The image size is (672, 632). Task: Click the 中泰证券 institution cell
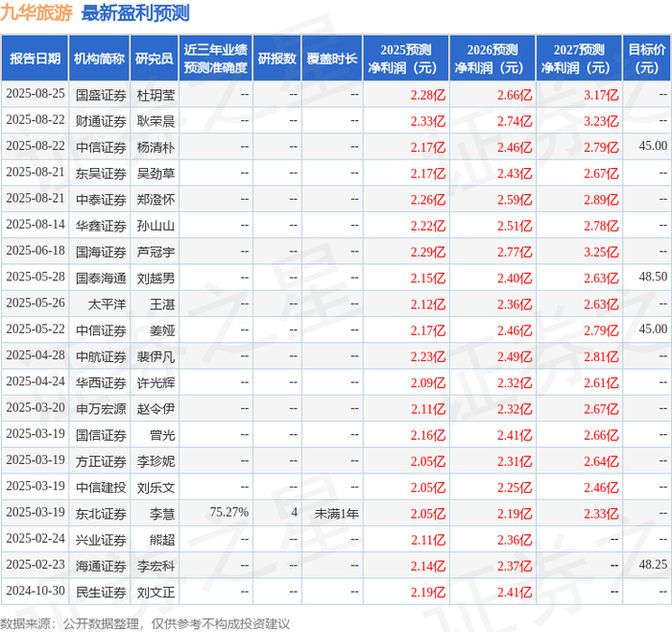101,200
